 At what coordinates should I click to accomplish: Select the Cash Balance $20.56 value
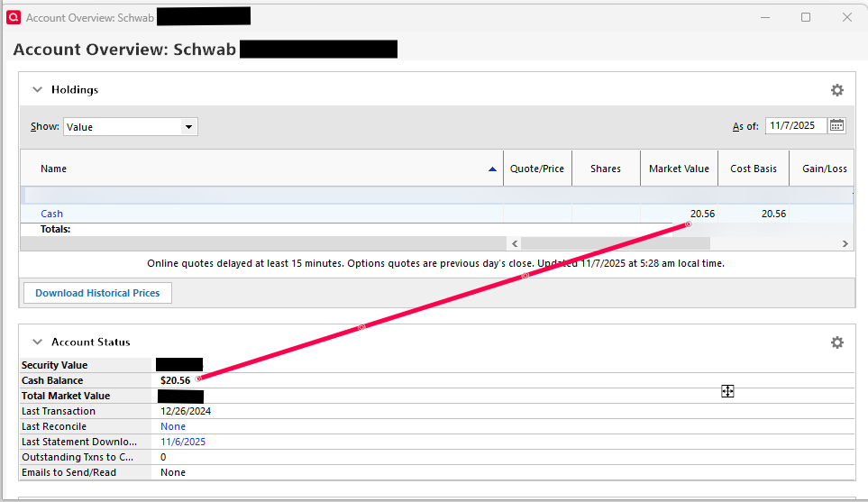(176, 380)
